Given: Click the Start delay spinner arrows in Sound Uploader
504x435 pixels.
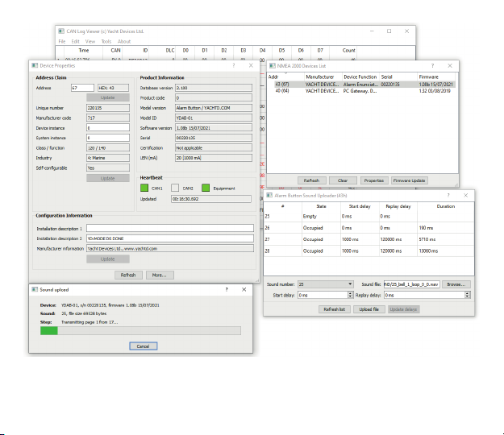Looking at the screenshot, I should click(x=350, y=295).
